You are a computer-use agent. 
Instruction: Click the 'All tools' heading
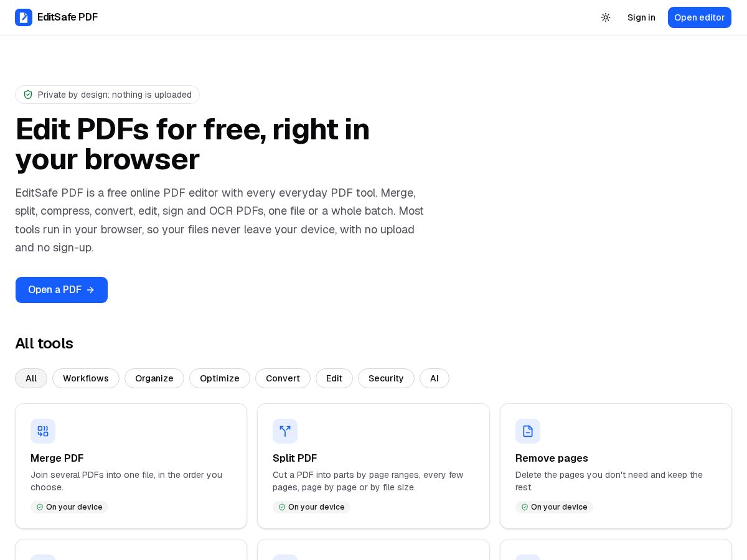click(44, 343)
